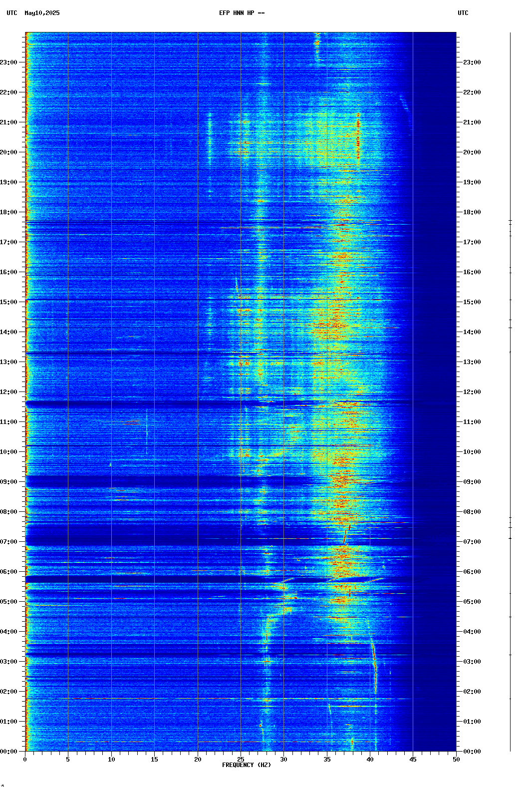This screenshot has height=791, width=532.
Task: Click the right-axis "16:00" time label
Action: [x=472, y=272]
